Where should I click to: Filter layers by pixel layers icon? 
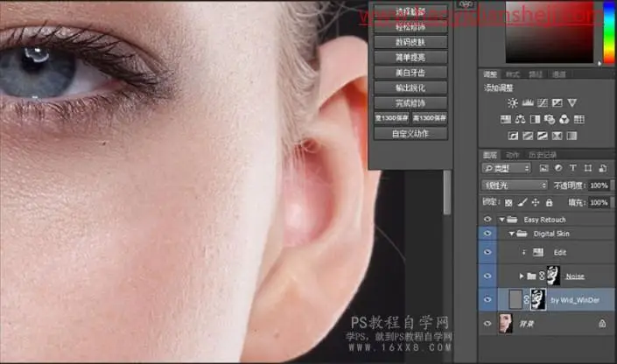(543, 168)
